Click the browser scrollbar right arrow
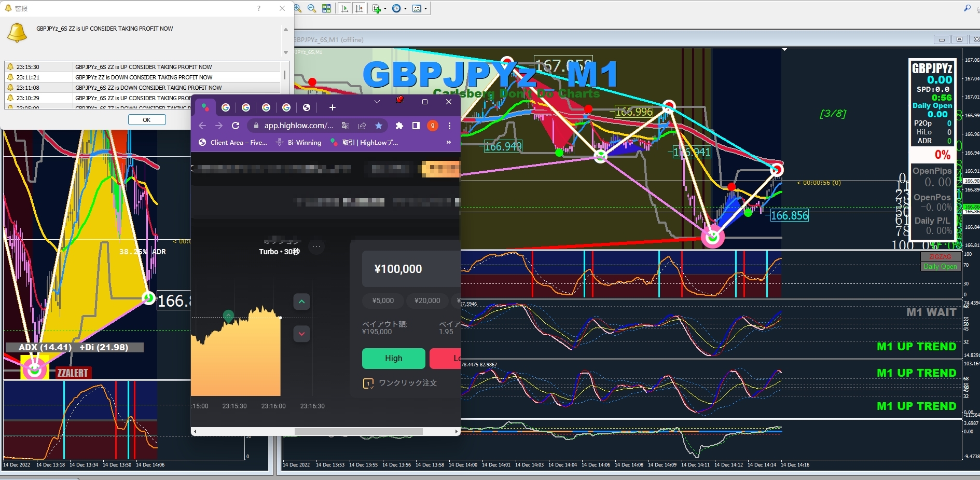Screen dimensions: 980x480 point(457,431)
